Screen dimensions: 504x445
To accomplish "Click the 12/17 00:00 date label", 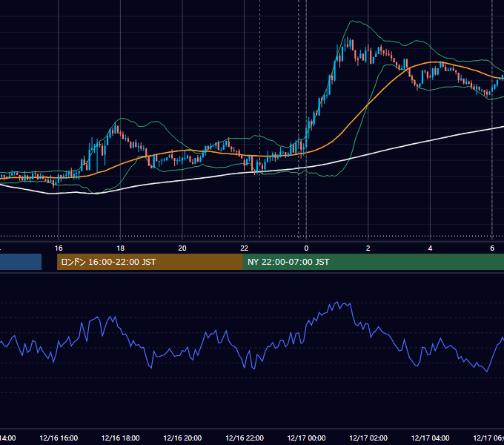I will [x=306, y=438].
